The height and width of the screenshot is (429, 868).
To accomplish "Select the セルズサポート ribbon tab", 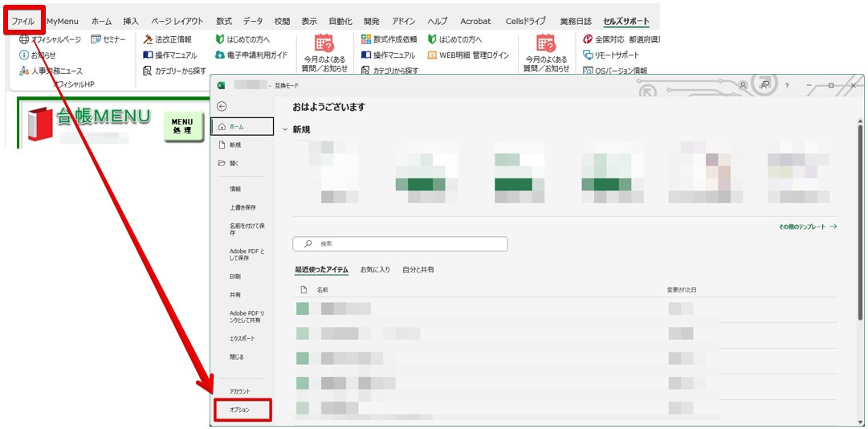I will click(x=626, y=22).
